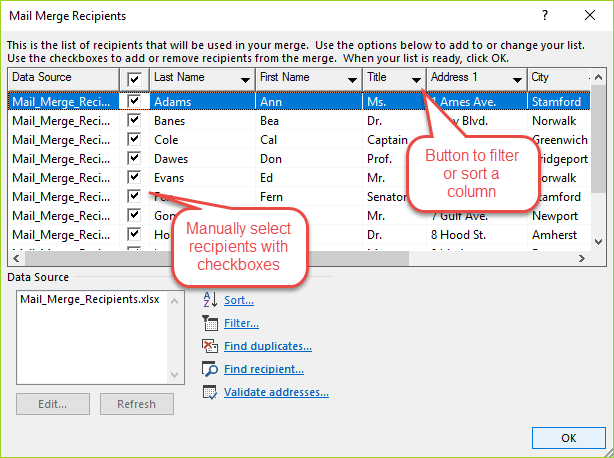Screen dimensions: 614x458
Task: Click the Filter funnel icon
Action: tap(210, 323)
